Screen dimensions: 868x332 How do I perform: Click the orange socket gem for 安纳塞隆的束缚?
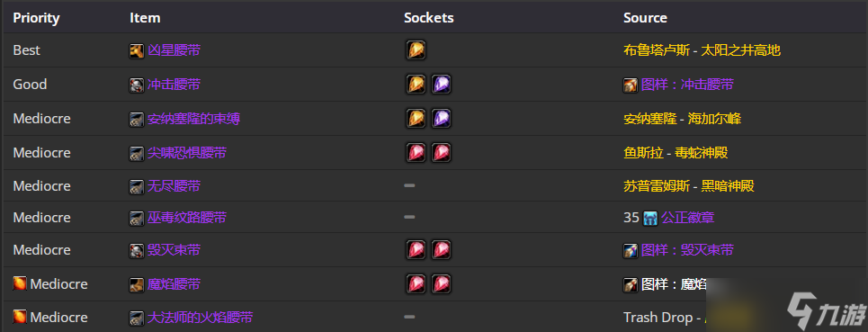coord(416,119)
